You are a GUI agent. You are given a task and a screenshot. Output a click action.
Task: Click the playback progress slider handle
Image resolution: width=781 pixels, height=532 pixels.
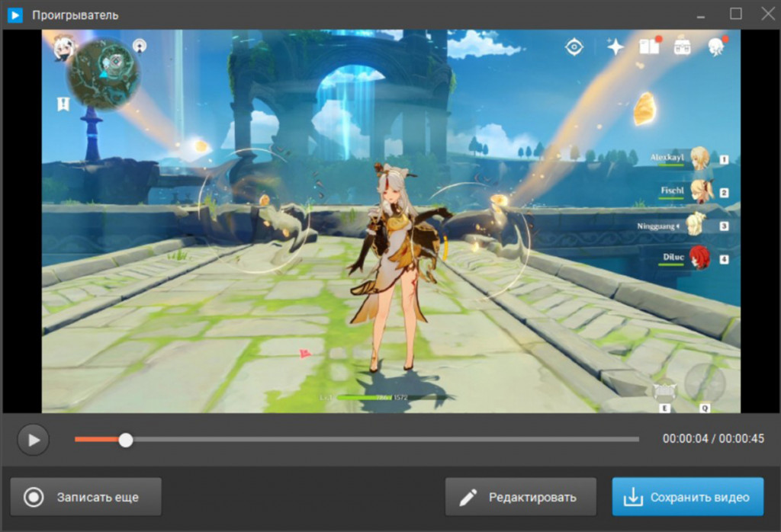(x=126, y=440)
